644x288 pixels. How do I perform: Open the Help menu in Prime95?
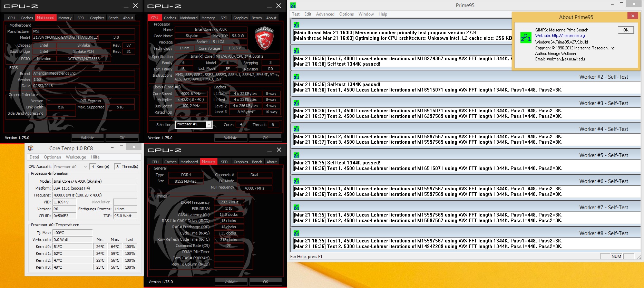pyautogui.click(x=383, y=14)
